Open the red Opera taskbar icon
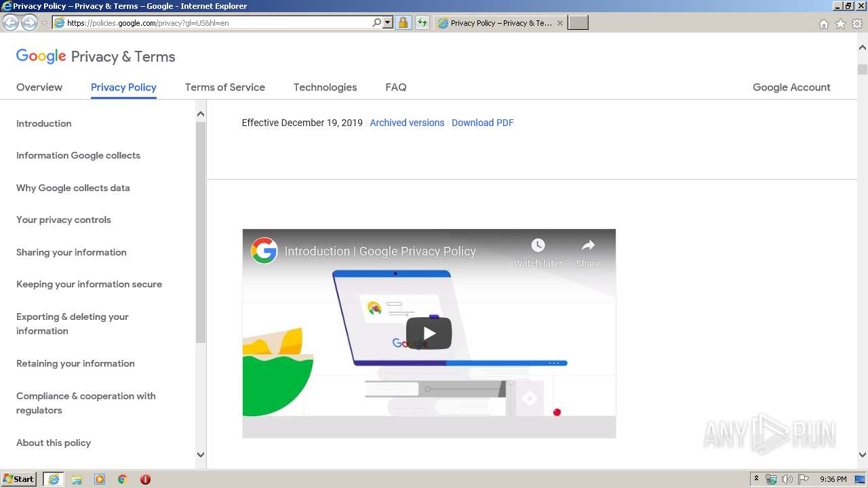The image size is (868, 488). tap(145, 479)
